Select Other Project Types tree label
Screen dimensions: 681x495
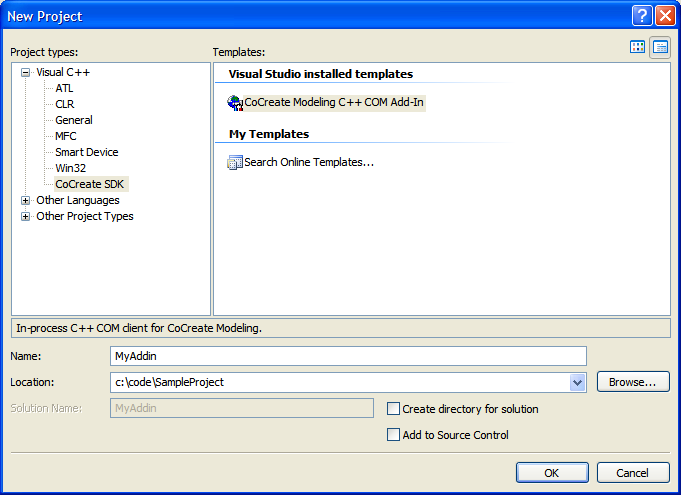85,216
